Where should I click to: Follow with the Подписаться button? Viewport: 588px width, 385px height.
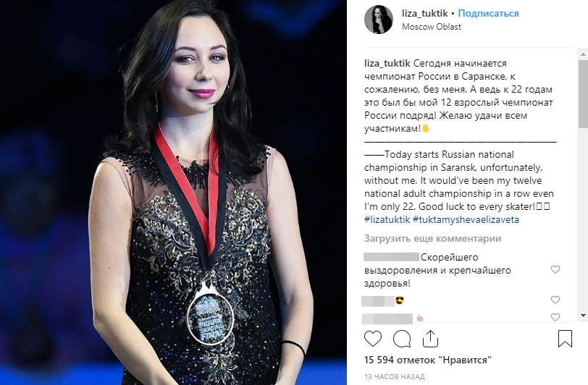[x=488, y=14]
